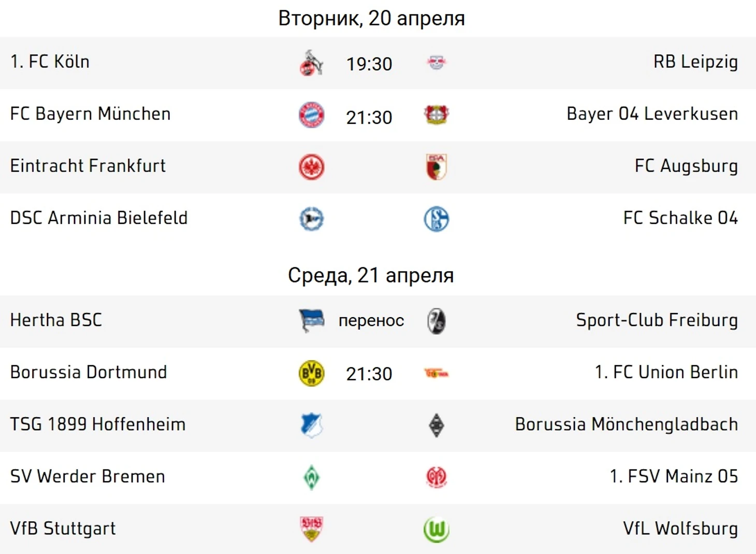756x554 pixels.
Task: Click the "Среда, 21 апреля" date header
Action: point(371,275)
